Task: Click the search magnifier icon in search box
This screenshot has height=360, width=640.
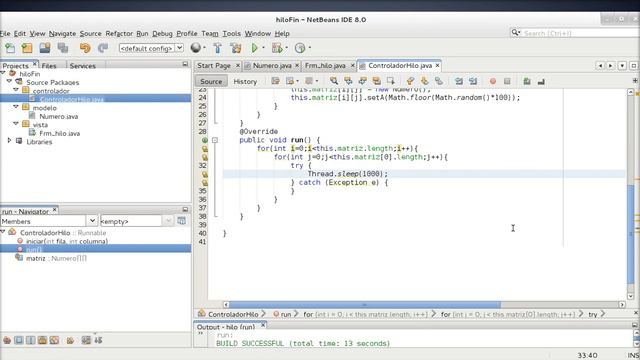Action: point(516,33)
